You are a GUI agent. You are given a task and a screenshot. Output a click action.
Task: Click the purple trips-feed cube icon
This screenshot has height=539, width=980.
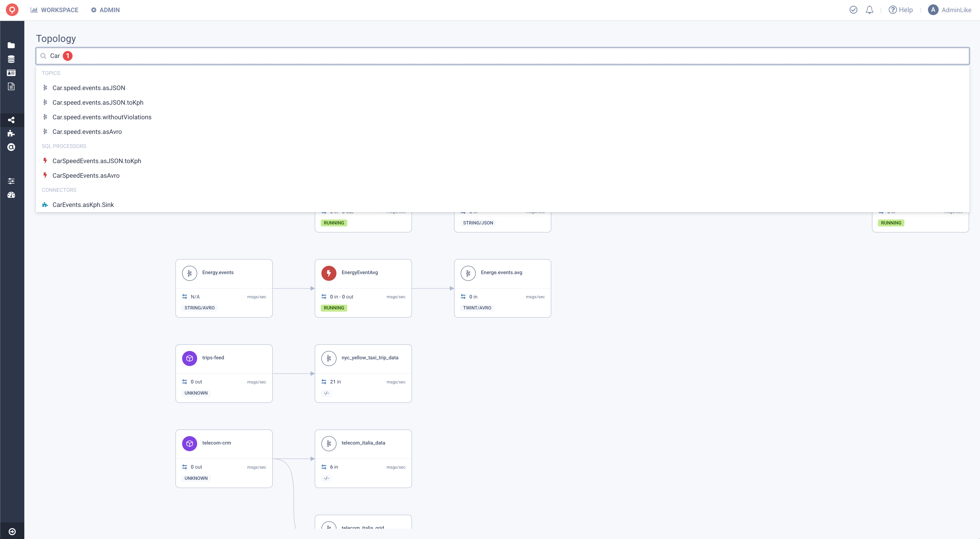(x=190, y=359)
